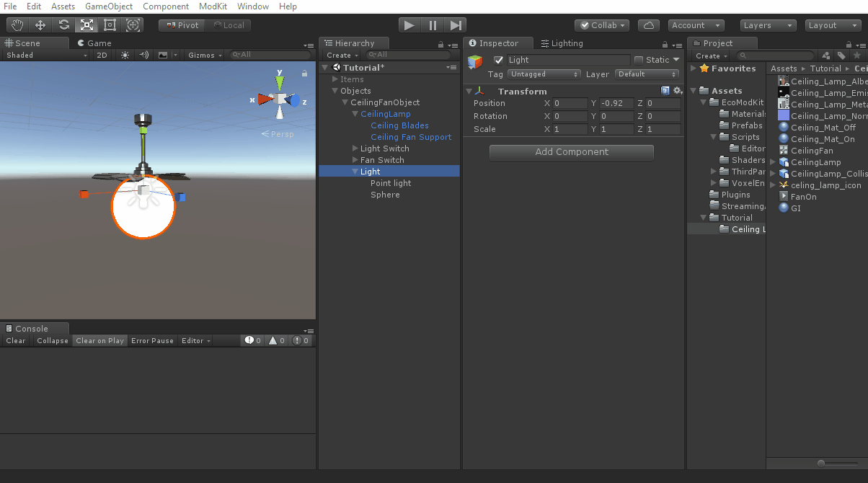Select the Rect Transform tool
868x483 pixels.
[110, 25]
